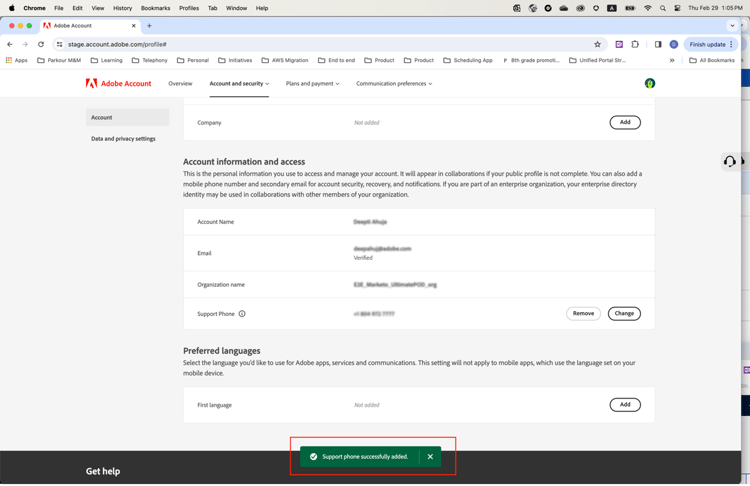Open the Telephony bookmark folder
This screenshot has width=750, height=486.
(150, 60)
